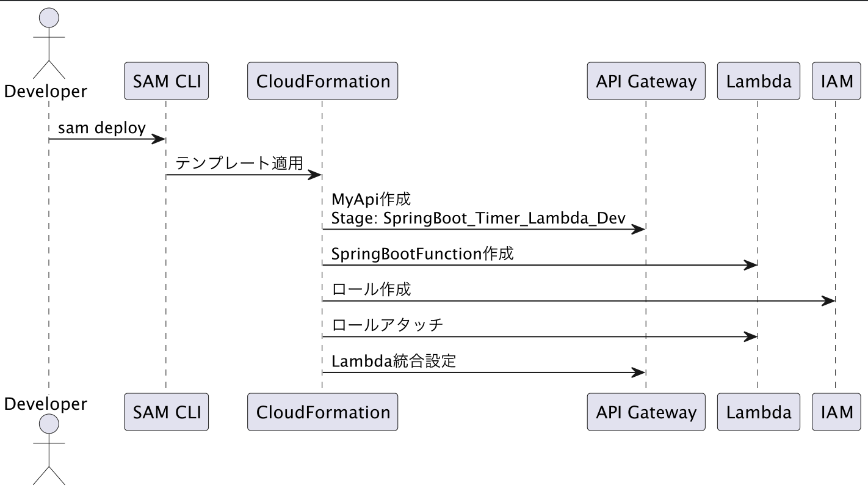Click the top Lambda participant box

759,81
